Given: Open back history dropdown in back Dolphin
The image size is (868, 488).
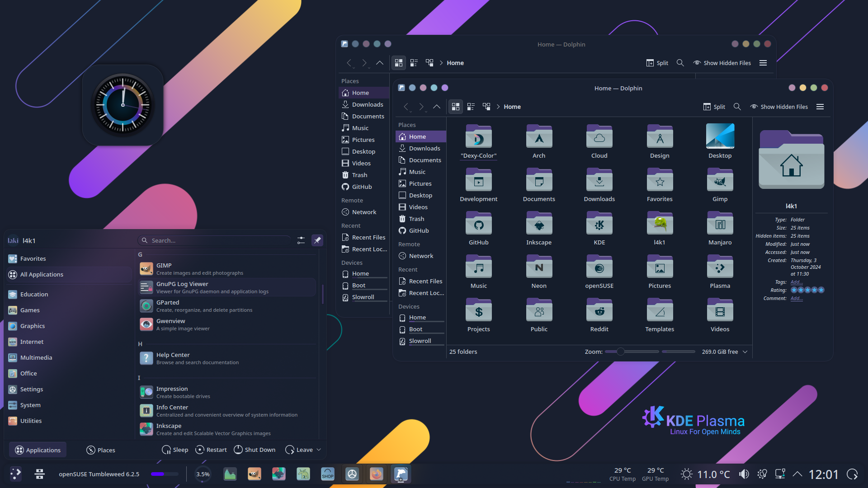Looking at the screenshot, I should (354, 68).
